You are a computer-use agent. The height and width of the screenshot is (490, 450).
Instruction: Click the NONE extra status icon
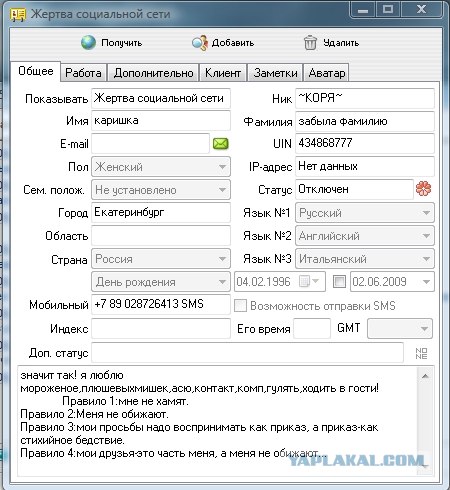[422, 353]
